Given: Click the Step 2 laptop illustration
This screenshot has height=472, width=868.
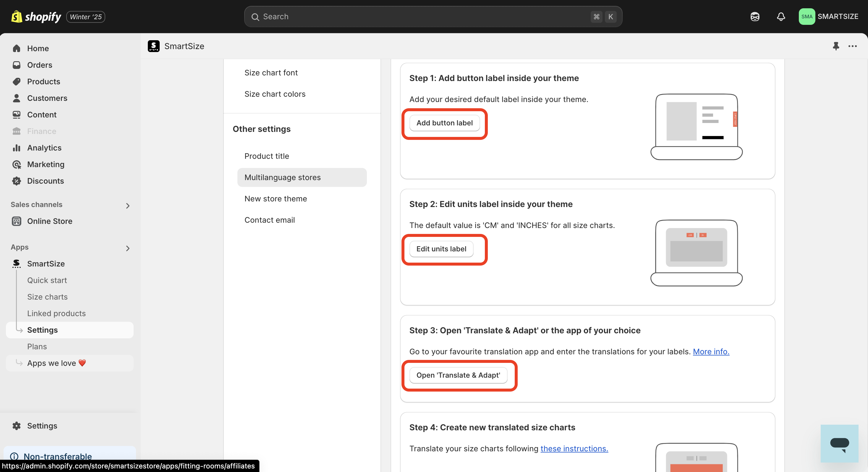Looking at the screenshot, I should click(x=696, y=253).
